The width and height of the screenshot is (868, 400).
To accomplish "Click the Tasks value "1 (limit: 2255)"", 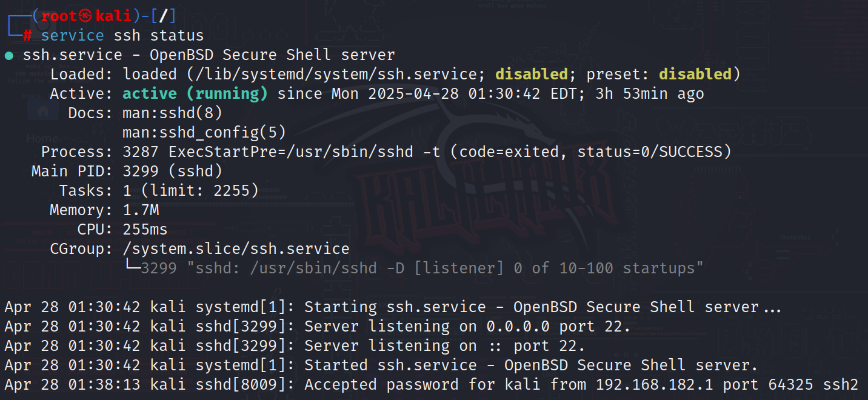I will tap(190, 191).
